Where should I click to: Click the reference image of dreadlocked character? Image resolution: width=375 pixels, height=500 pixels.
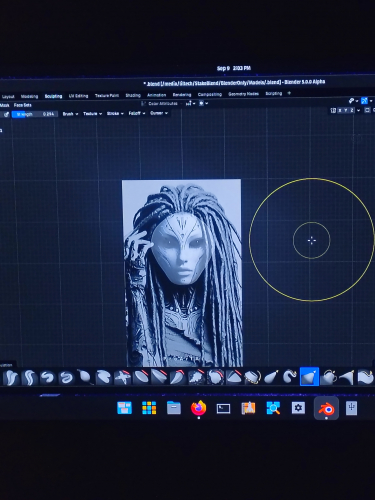tap(183, 273)
